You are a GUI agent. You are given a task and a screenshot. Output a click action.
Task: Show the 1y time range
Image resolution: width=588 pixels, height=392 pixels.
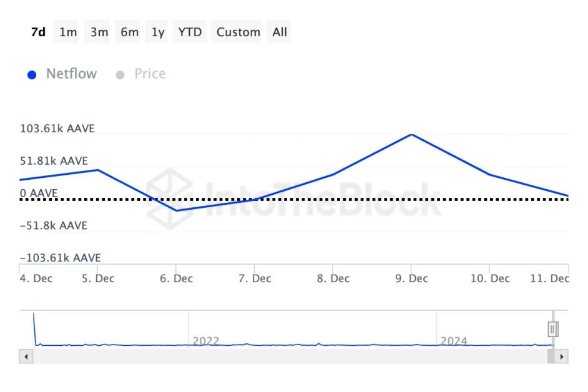[x=158, y=32]
